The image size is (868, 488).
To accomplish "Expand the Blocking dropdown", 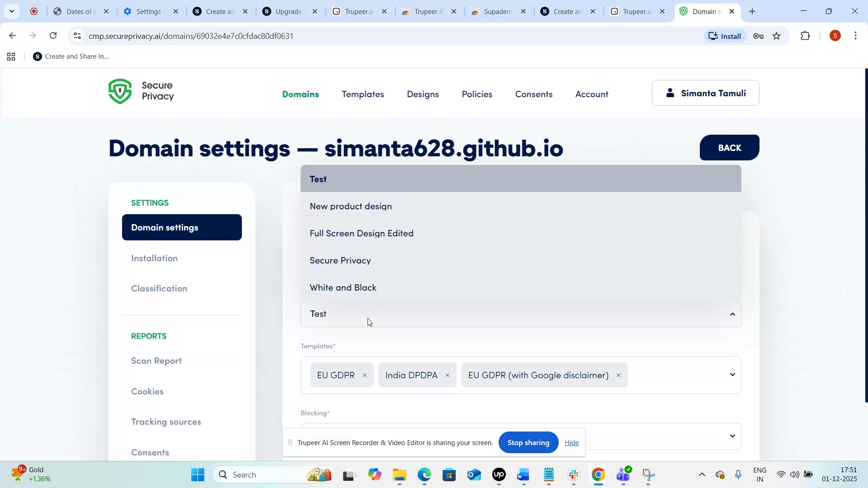I will coord(732,436).
